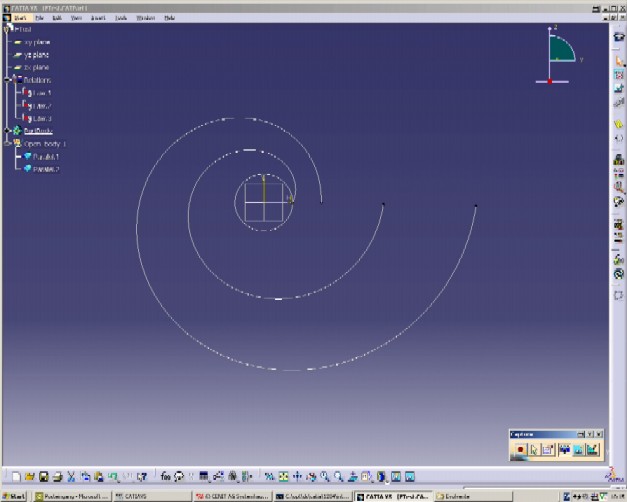Open the Tools menu

121,18
